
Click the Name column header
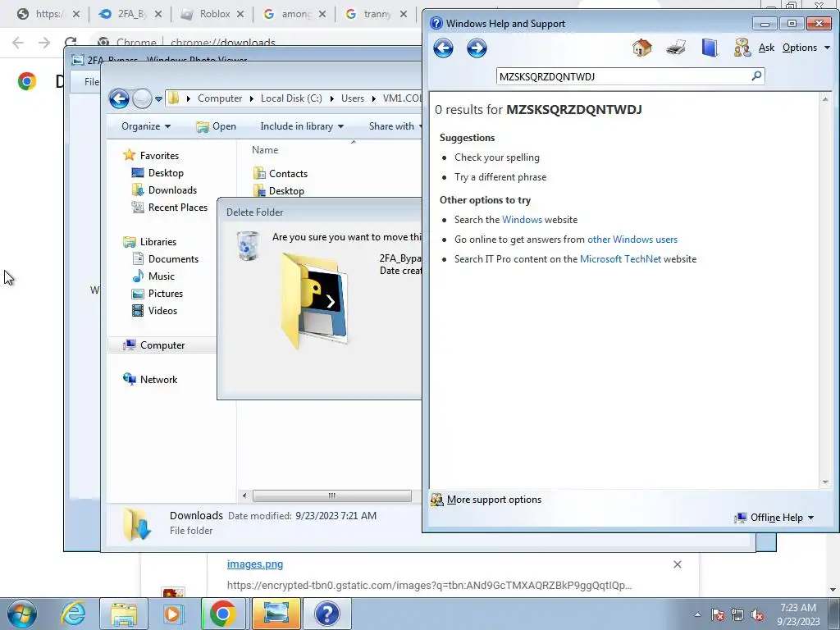265,151
